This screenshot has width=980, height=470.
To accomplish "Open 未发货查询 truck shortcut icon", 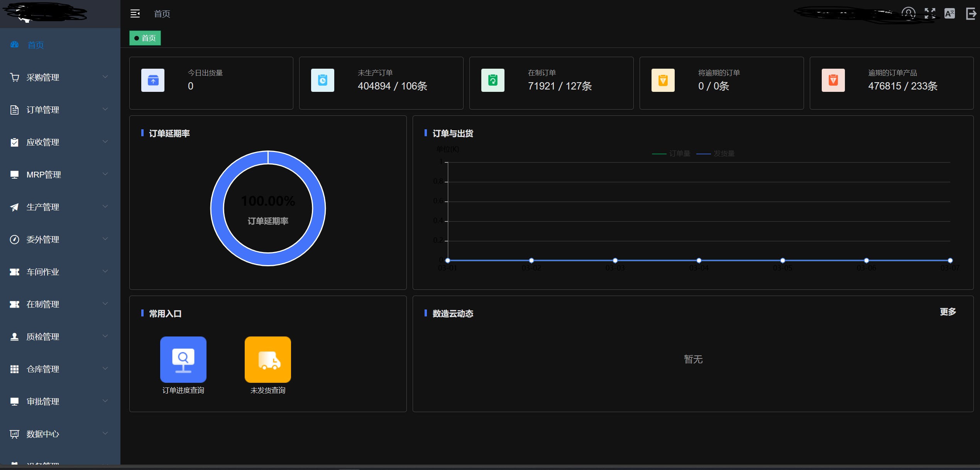I will pyautogui.click(x=268, y=360).
